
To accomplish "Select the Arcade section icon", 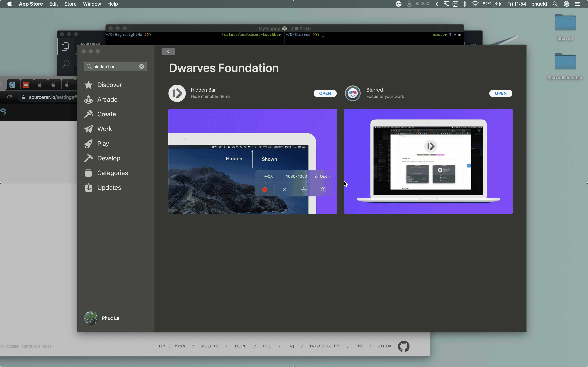I will [x=89, y=99].
